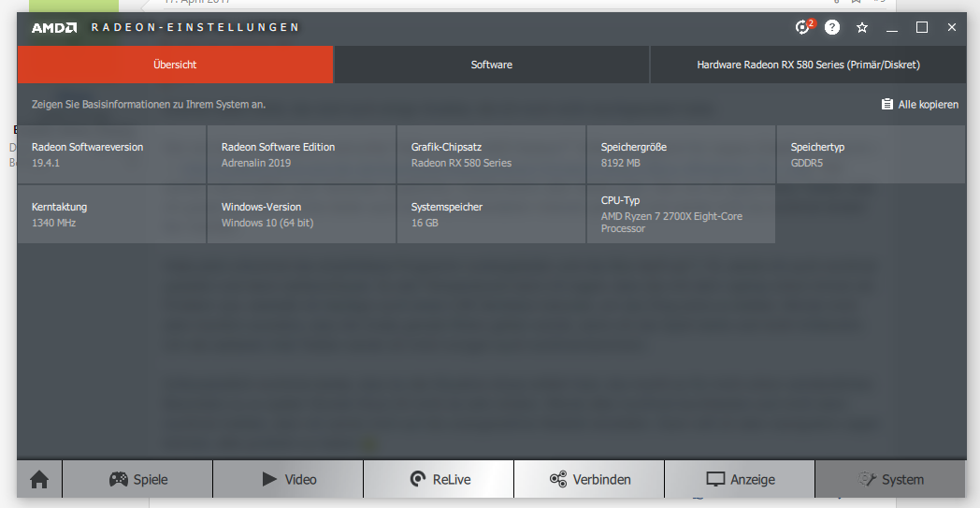The image size is (980, 508).
Task: Click the favorites star icon
Action: 862,27
